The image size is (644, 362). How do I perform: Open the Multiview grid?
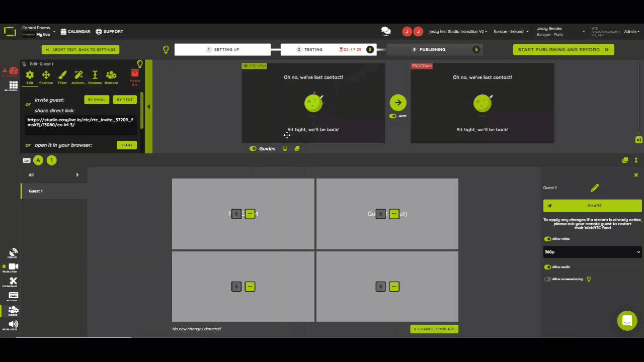tap(13, 85)
